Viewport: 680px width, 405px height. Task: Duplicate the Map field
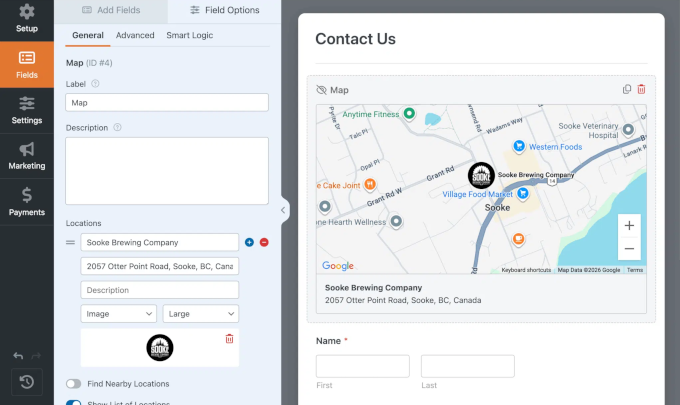pos(627,89)
